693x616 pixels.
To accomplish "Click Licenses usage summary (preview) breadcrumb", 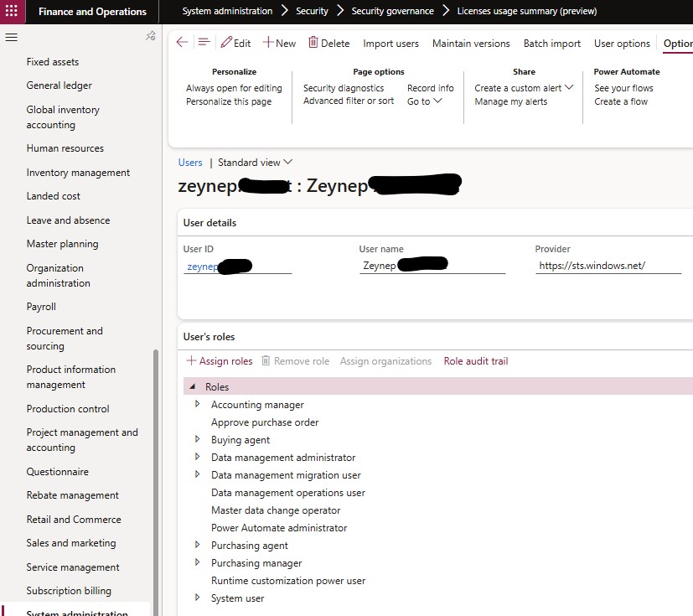I will pos(527,11).
